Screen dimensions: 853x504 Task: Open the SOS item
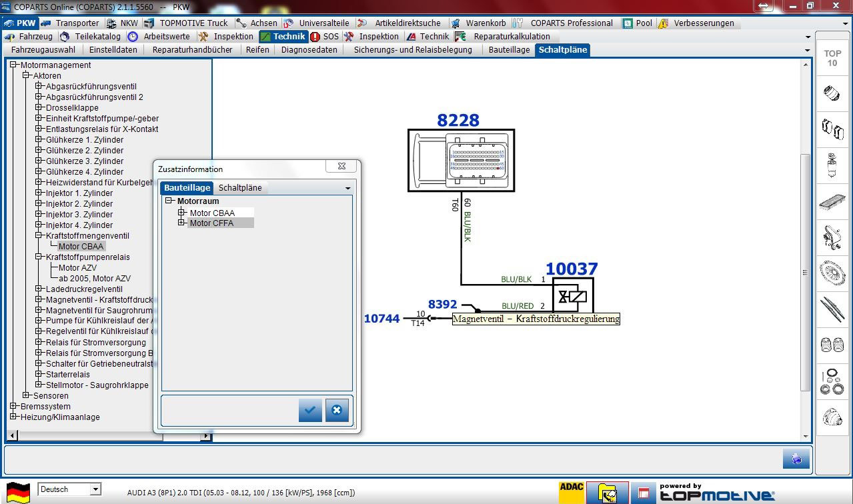[325, 37]
